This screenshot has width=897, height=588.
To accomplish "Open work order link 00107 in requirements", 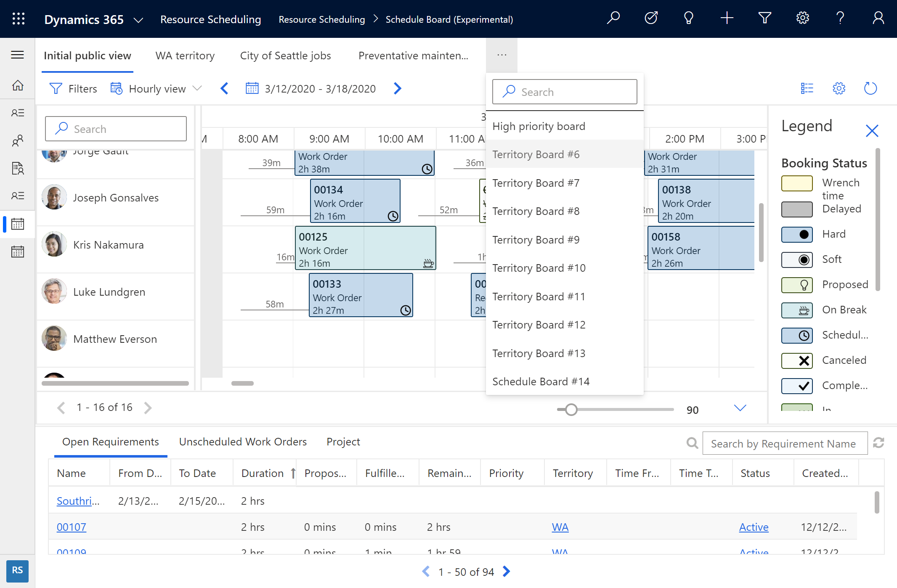I will pos(72,527).
